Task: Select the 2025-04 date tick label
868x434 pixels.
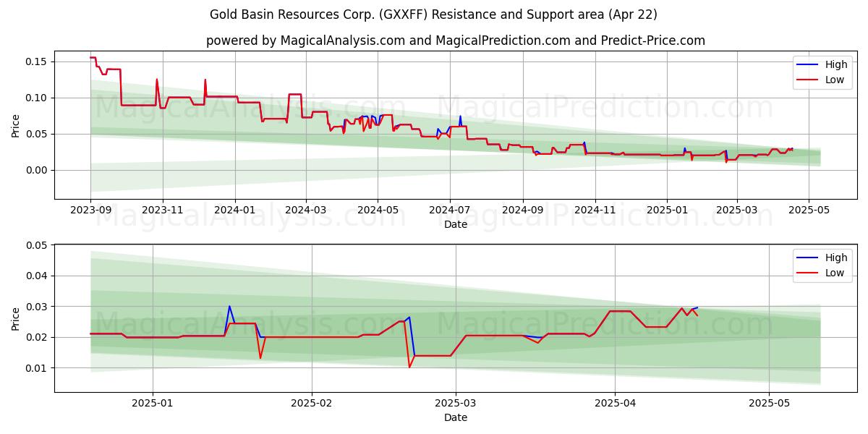Action: pyautogui.click(x=615, y=404)
